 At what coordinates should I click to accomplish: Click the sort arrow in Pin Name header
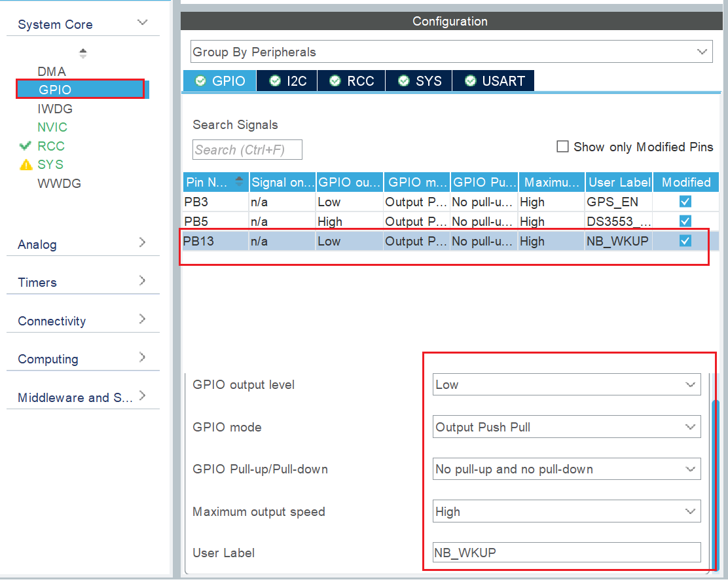coord(240,181)
